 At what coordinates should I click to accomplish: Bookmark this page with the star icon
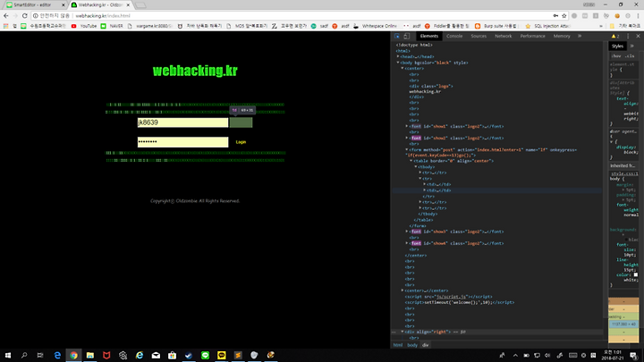(563, 15)
